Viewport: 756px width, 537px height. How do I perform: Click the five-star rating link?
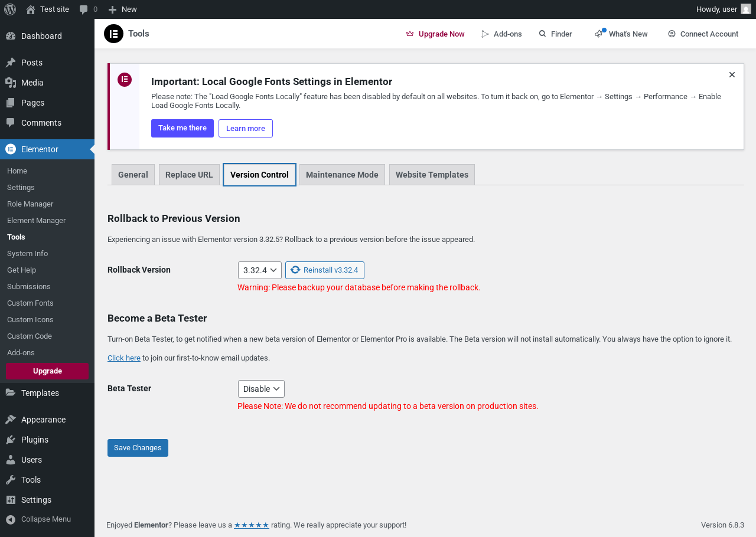(x=252, y=525)
